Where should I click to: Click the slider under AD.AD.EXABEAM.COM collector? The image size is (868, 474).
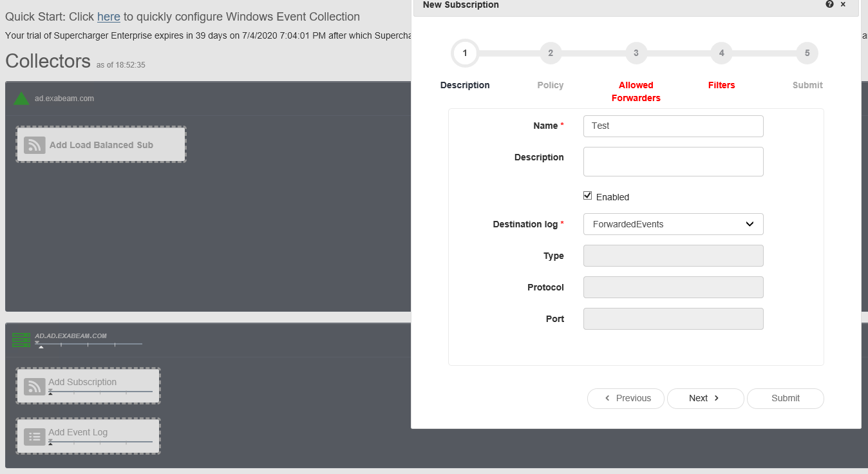(89, 345)
